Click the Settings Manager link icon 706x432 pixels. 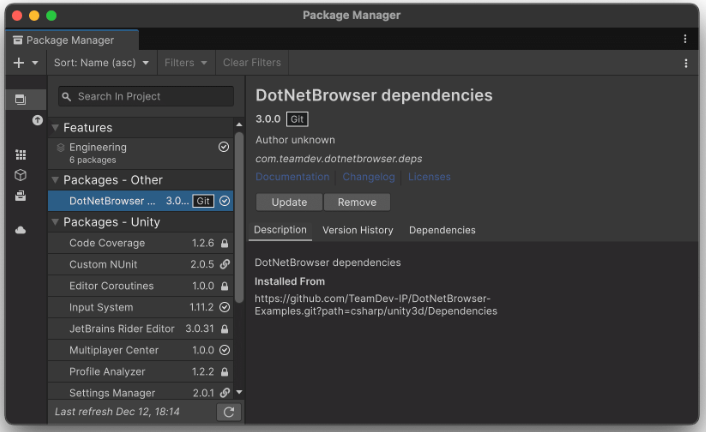click(225, 393)
